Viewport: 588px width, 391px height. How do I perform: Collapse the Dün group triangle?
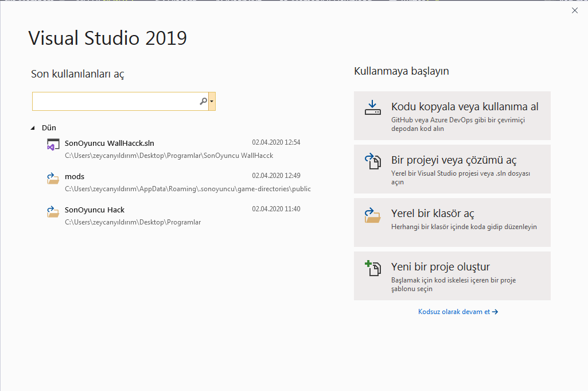click(33, 128)
